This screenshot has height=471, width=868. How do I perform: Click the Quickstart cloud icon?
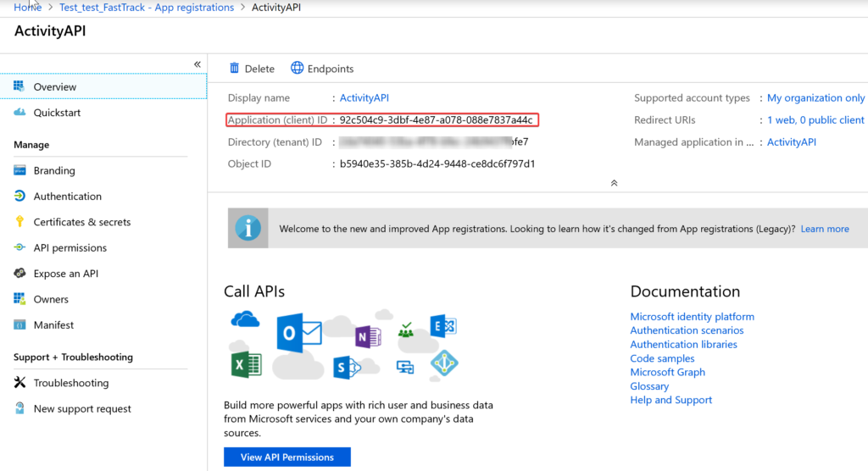pos(19,112)
